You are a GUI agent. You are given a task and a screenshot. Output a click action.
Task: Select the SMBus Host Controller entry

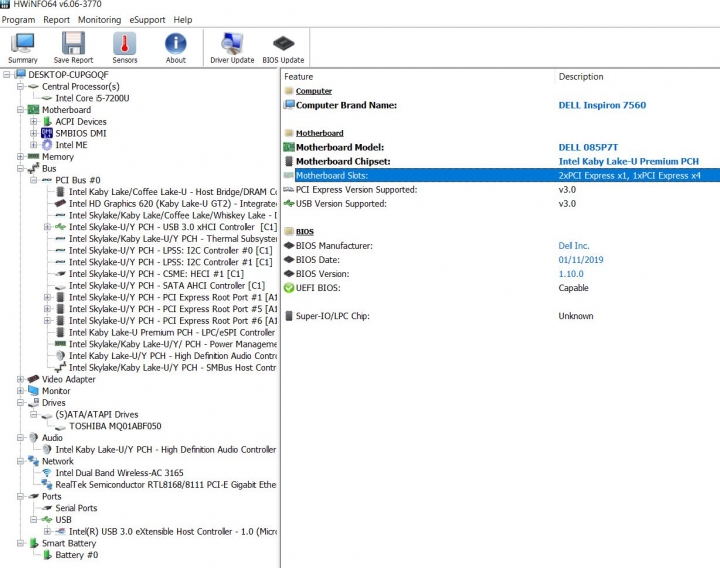(x=172, y=367)
